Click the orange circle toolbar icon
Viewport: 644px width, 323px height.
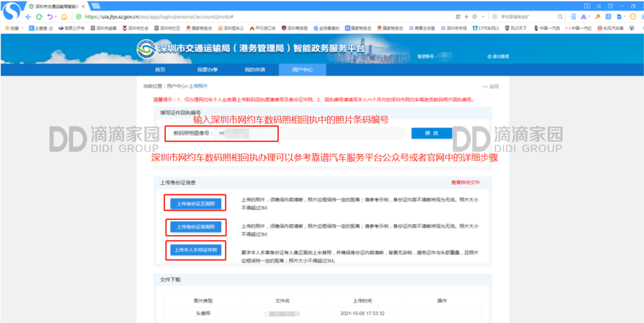[x=633, y=17]
